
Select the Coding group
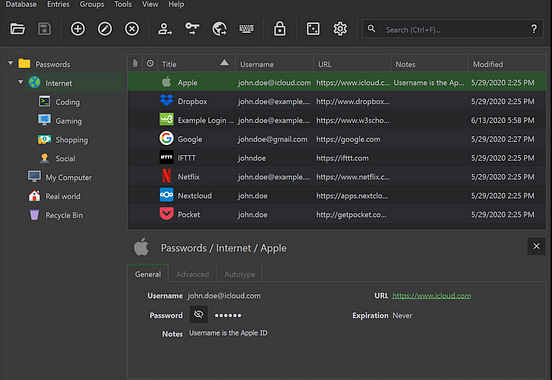click(68, 102)
